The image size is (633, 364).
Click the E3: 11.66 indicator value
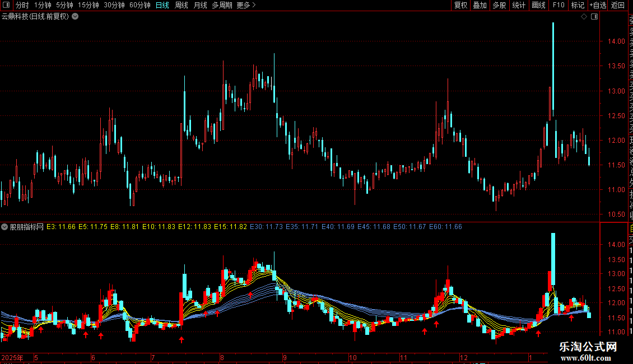tap(61, 227)
